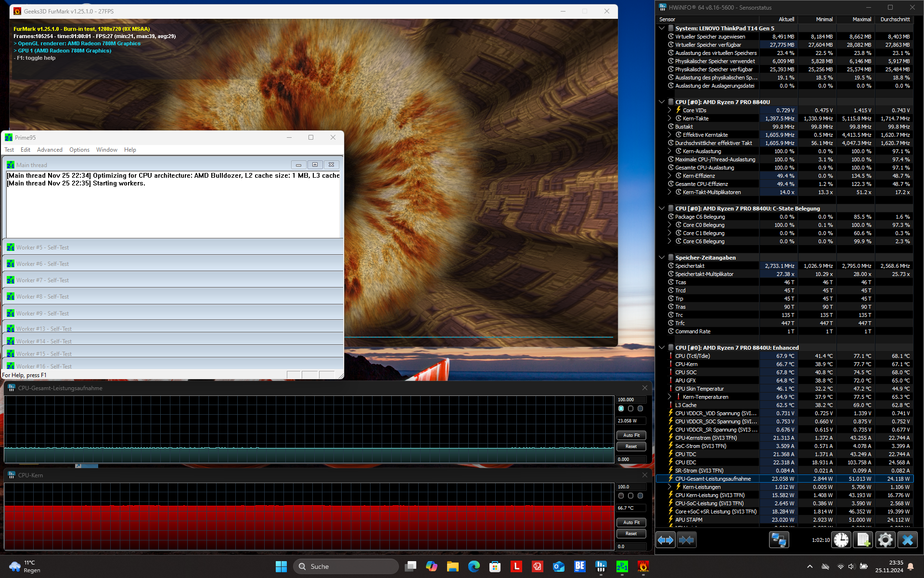Click Auto Fit in CPU-Kern graph
The height and width of the screenshot is (578, 924).
pyautogui.click(x=631, y=522)
